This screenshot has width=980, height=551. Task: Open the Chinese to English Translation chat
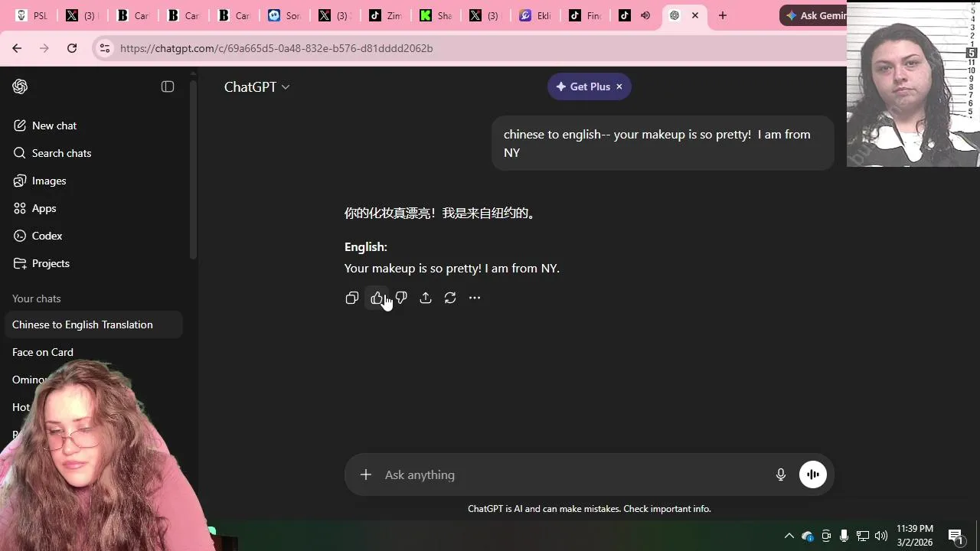click(x=93, y=324)
